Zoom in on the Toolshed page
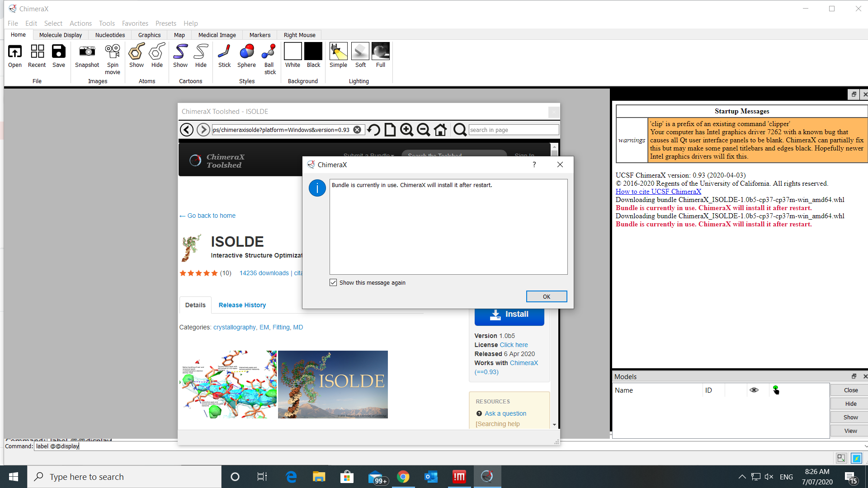The height and width of the screenshot is (488, 868). (x=406, y=130)
